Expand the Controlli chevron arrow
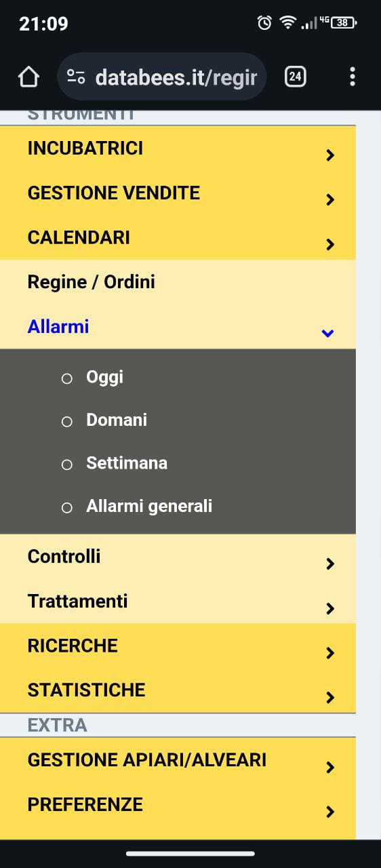This screenshot has width=381, height=868. (x=330, y=564)
